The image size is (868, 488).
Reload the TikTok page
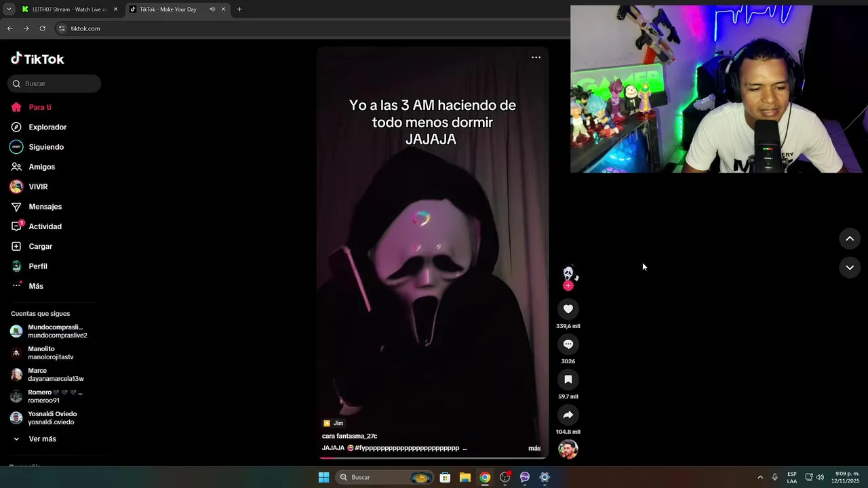point(42,28)
